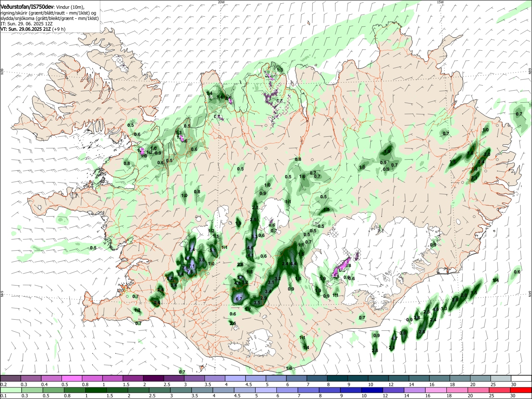This screenshot has height=399, width=532.
Task: Select the 2.6 value off the south coast
Action: click(x=375, y=351)
